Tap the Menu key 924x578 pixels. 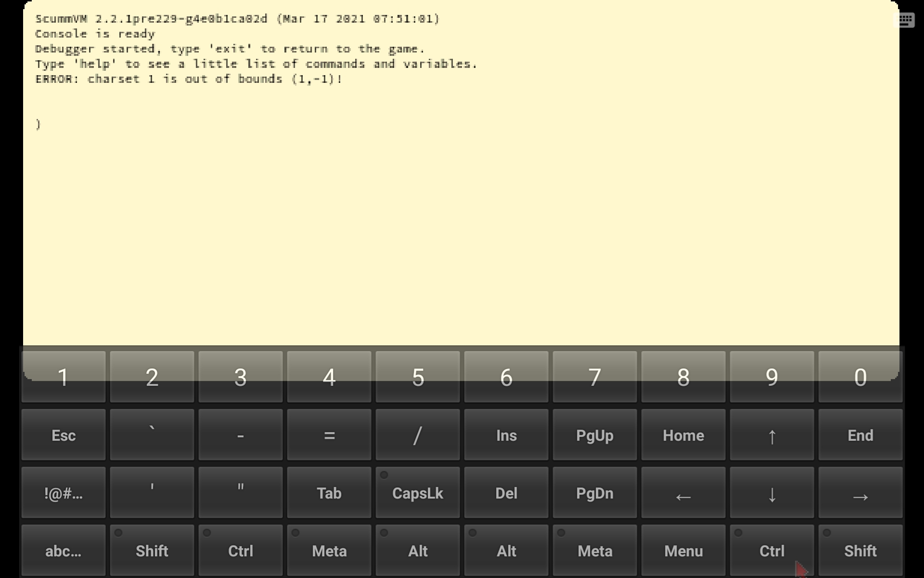683,550
